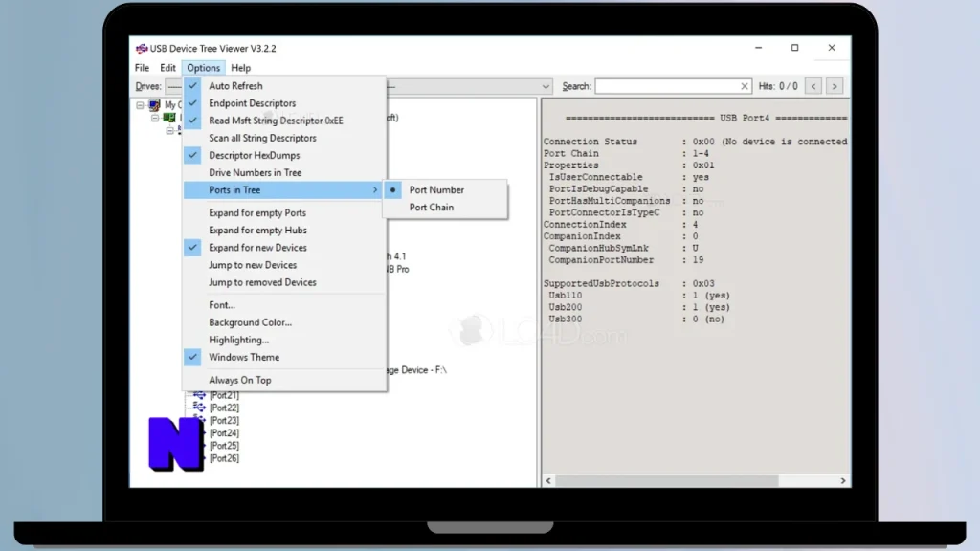Click the IsUserConnectable line

pos(629,177)
